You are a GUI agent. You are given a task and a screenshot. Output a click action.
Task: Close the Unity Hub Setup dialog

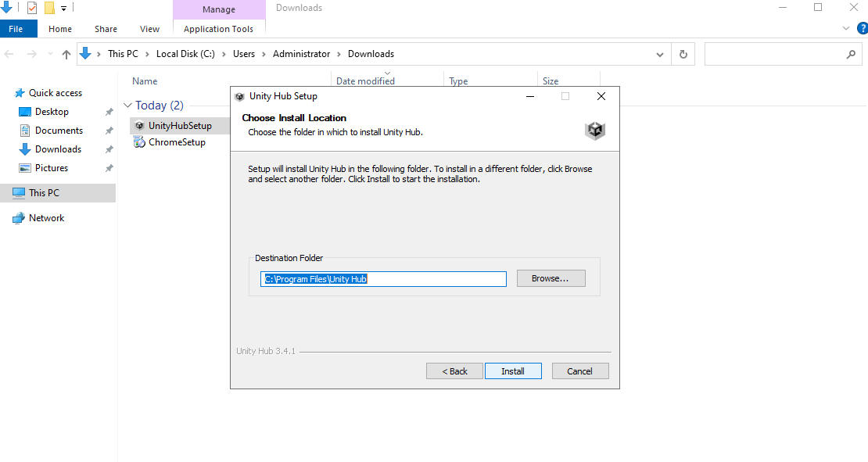(x=601, y=96)
